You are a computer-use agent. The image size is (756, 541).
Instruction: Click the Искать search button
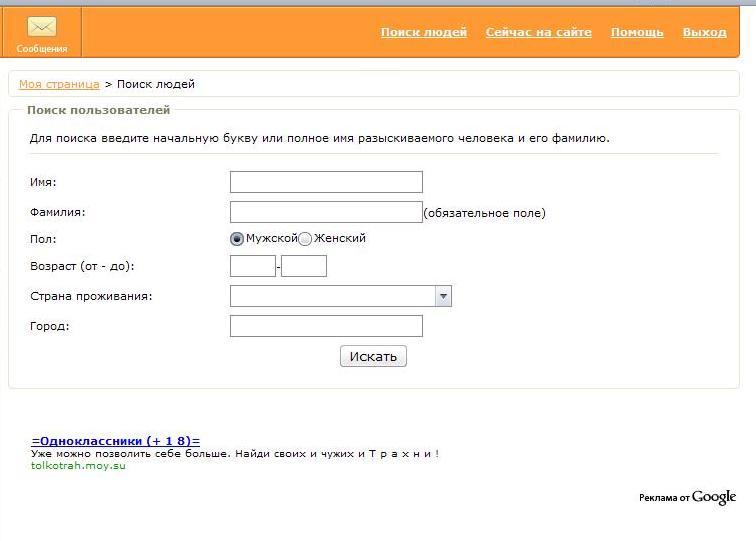[373, 356]
